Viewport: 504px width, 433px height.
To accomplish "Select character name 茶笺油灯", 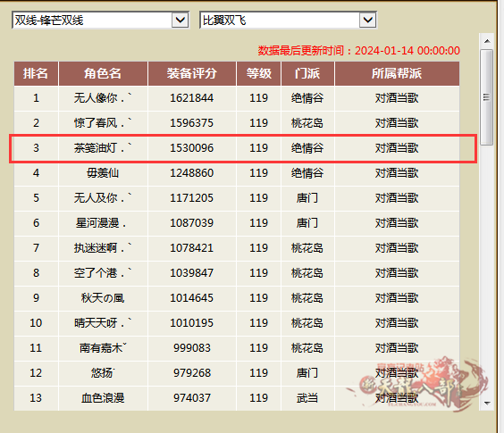I will (103, 148).
